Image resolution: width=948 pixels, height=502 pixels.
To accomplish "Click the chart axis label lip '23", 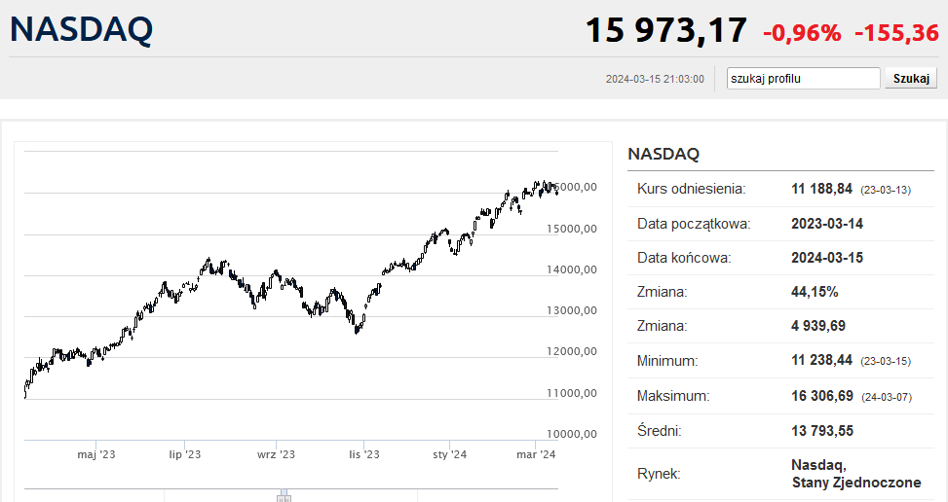I will tap(185, 454).
